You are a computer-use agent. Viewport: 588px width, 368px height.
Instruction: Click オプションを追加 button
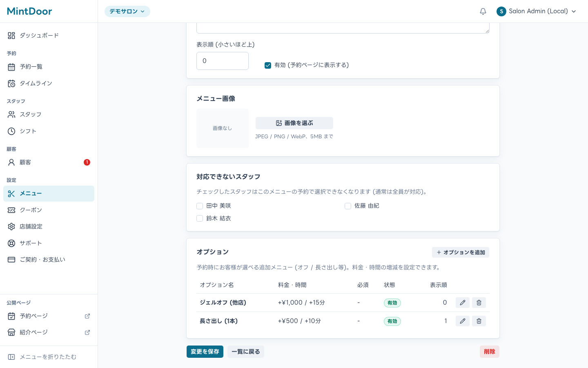tap(461, 252)
